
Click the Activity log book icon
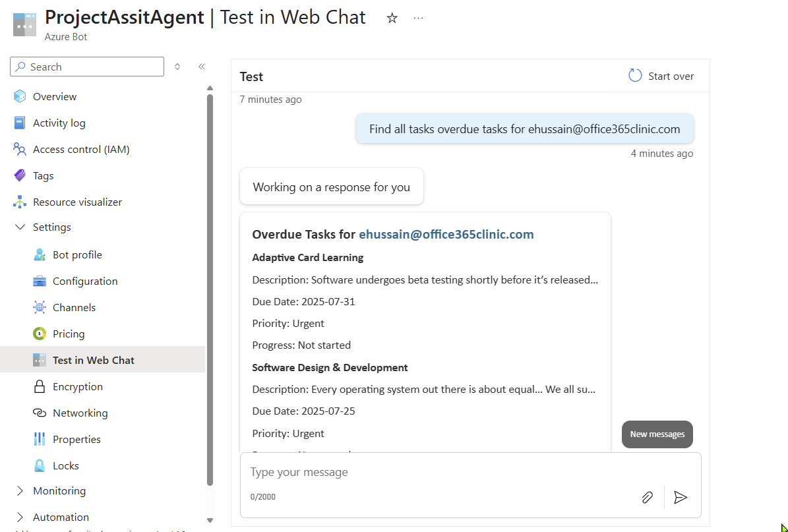tap(20, 123)
